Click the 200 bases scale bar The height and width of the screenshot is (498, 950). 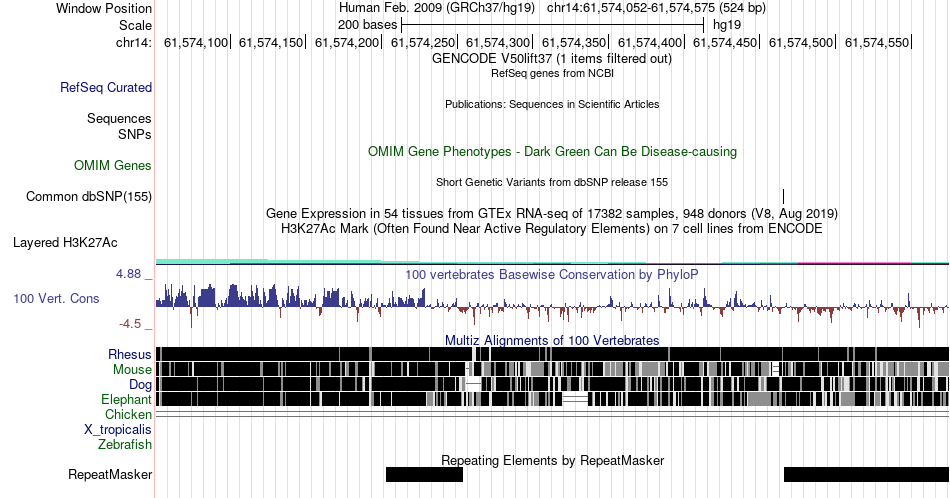[x=552, y=25]
